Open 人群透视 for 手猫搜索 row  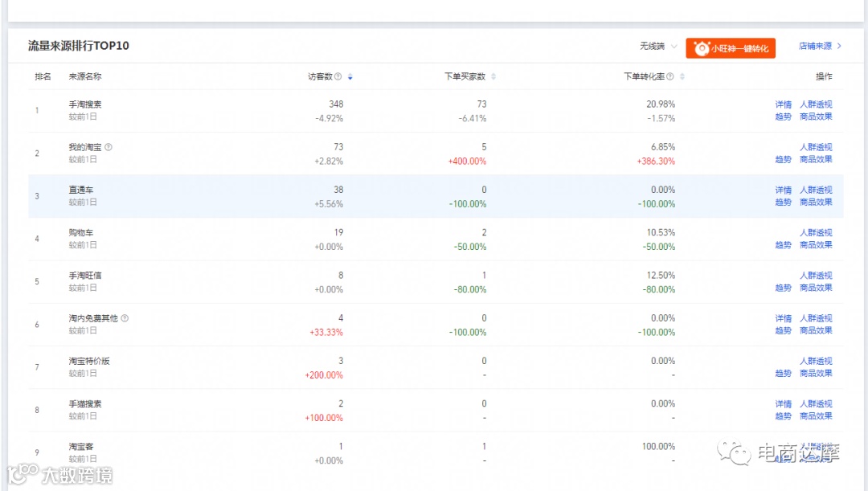pos(816,403)
